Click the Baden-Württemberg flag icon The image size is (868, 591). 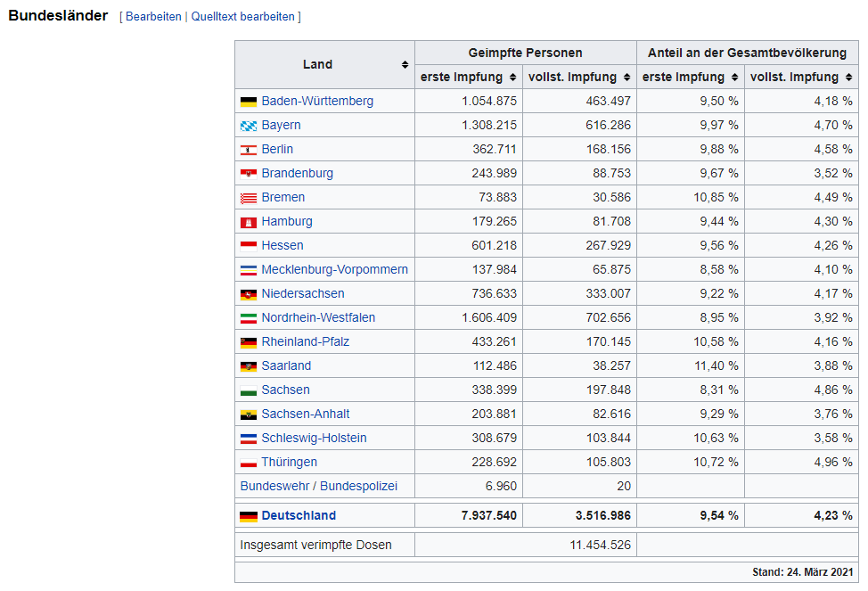click(x=248, y=102)
